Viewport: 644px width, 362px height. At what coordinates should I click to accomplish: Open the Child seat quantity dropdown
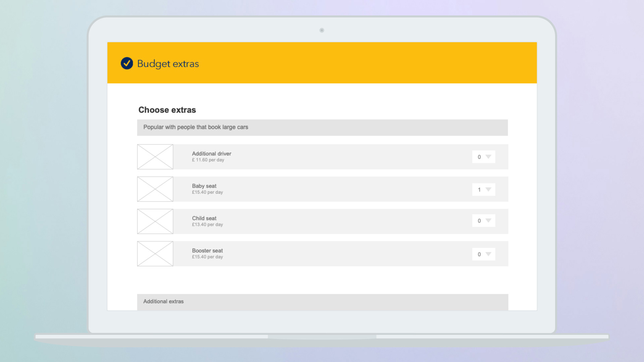point(484,221)
